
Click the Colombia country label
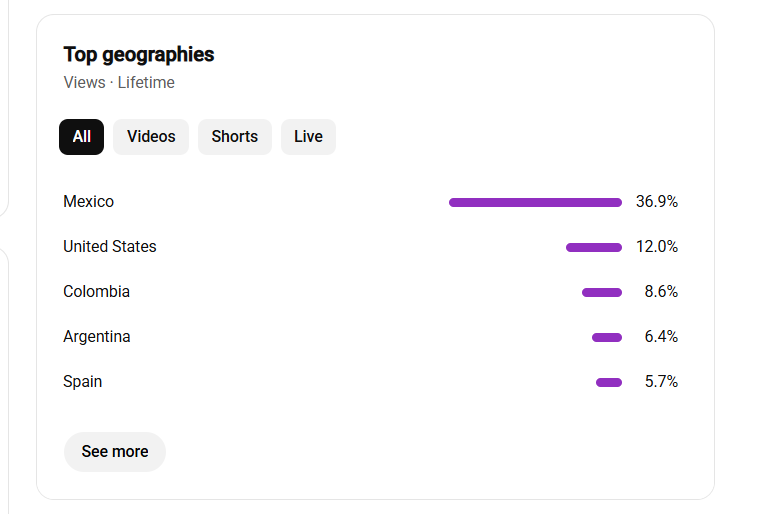point(96,292)
